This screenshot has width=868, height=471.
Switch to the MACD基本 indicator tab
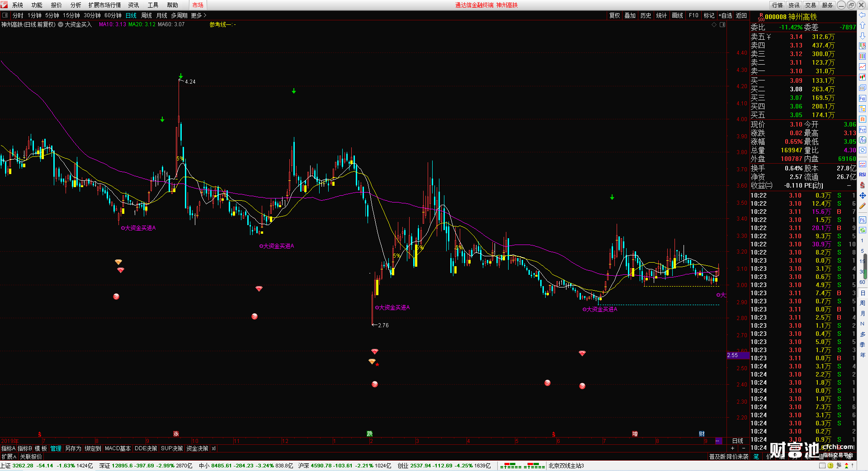118,448
